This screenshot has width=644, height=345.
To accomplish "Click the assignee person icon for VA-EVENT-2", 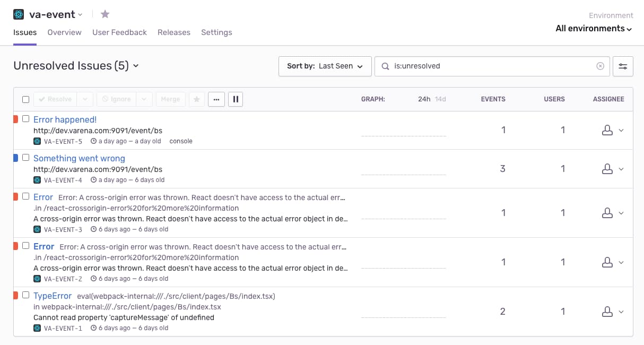I will tap(607, 262).
